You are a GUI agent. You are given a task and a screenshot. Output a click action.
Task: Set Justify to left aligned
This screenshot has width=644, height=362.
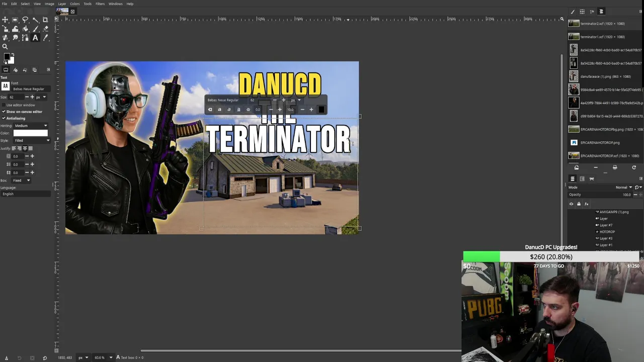pos(14,148)
